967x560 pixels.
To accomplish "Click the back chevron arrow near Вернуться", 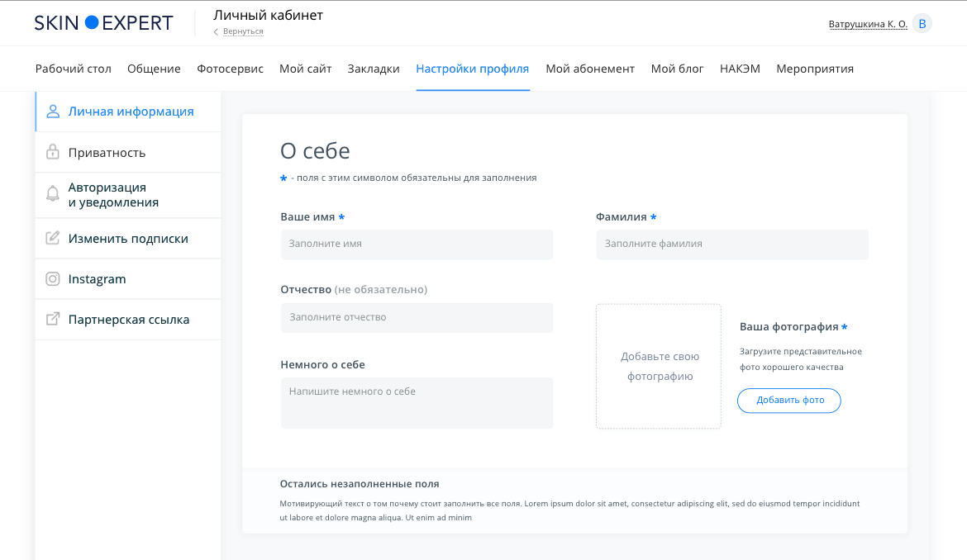I will click(x=217, y=31).
